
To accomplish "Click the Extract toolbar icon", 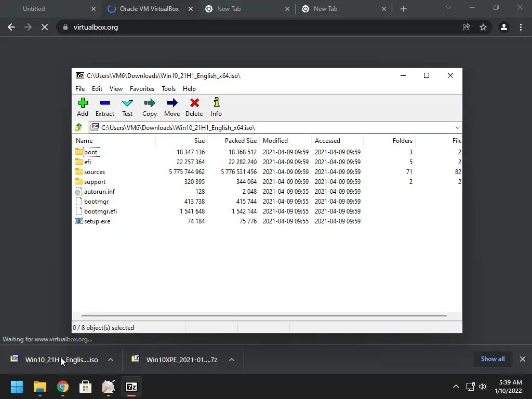I will pyautogui.click(x=105, y=103).
